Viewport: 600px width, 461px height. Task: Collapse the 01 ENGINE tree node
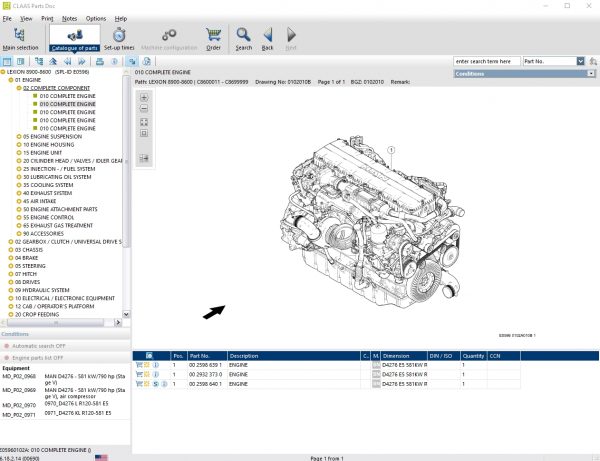point(10,80)
